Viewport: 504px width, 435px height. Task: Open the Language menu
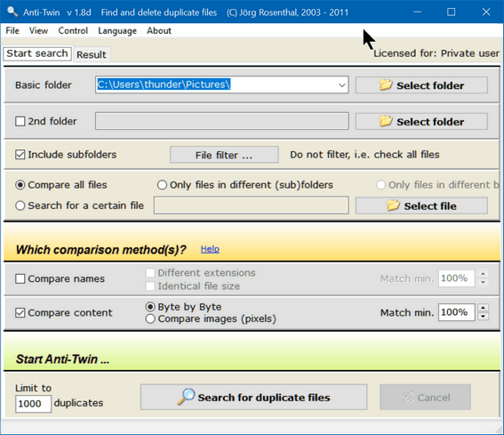(x=117, y=30)
